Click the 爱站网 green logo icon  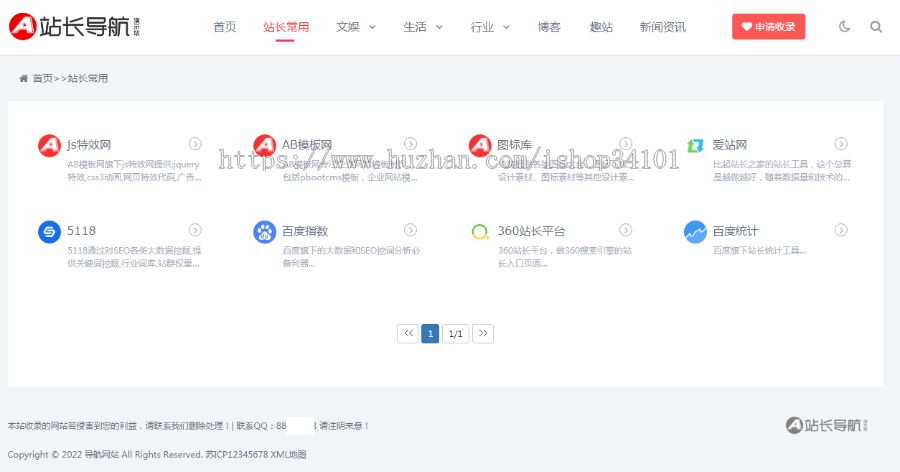tap(695, 145)
